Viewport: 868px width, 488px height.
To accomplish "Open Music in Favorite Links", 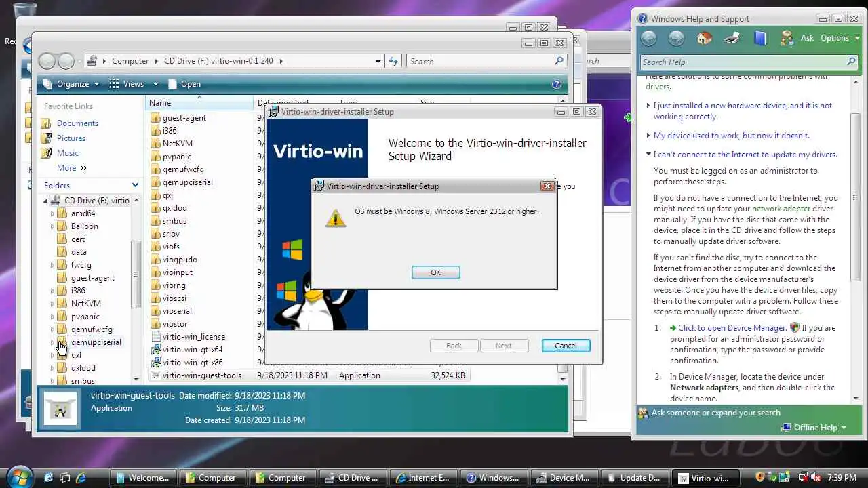I will [x=68, y=153].
